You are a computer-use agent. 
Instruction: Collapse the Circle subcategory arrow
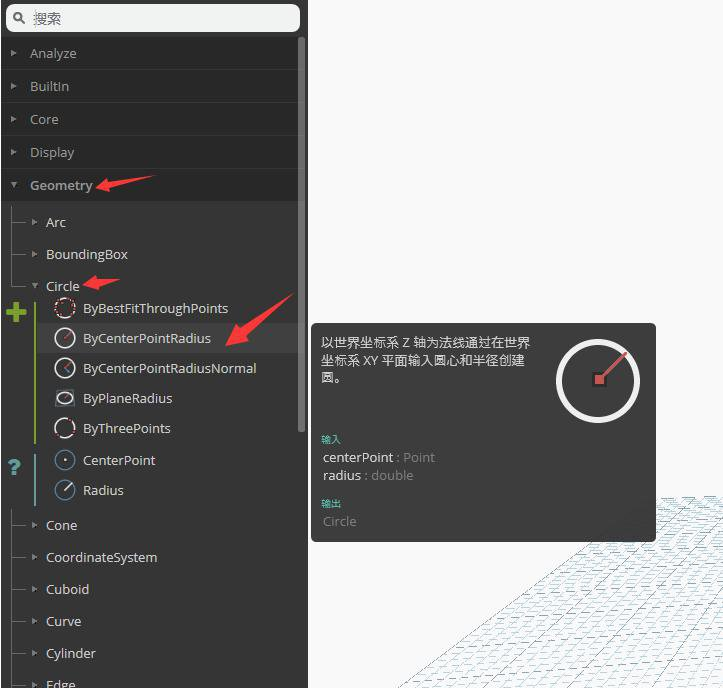pyautogui.click(x=35, y=286)
